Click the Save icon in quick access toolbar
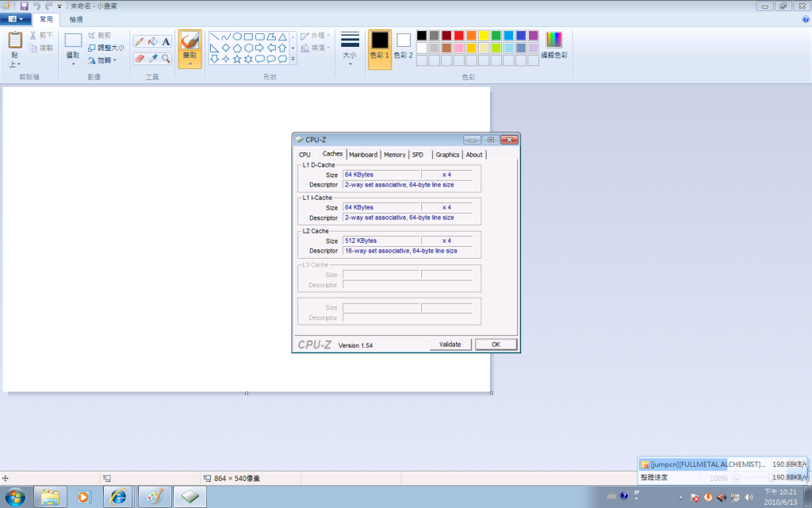 [25, 6]
